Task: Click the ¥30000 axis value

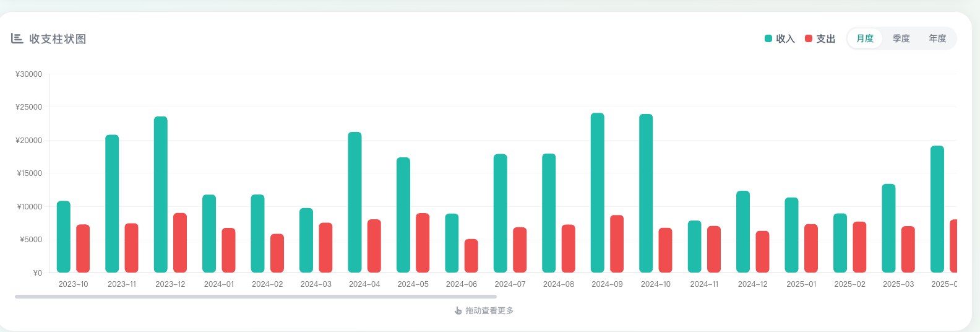Action: tap(29, 74)
